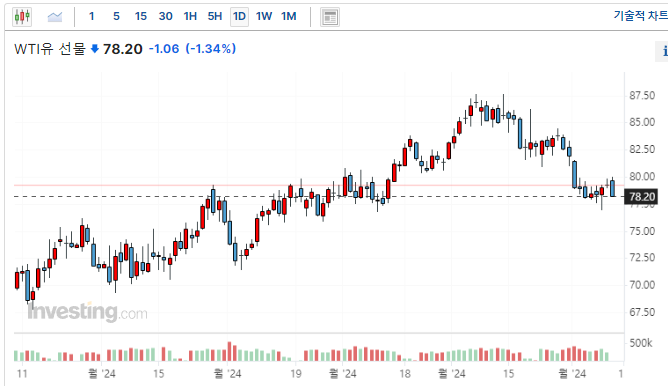Select the 1M monthly timeframe

click(288, 17)
